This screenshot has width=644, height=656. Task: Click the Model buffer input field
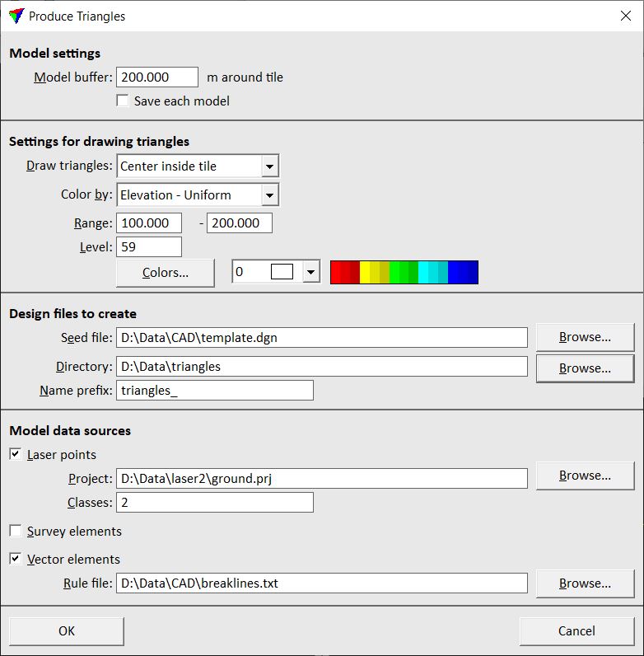coord(157,77)
